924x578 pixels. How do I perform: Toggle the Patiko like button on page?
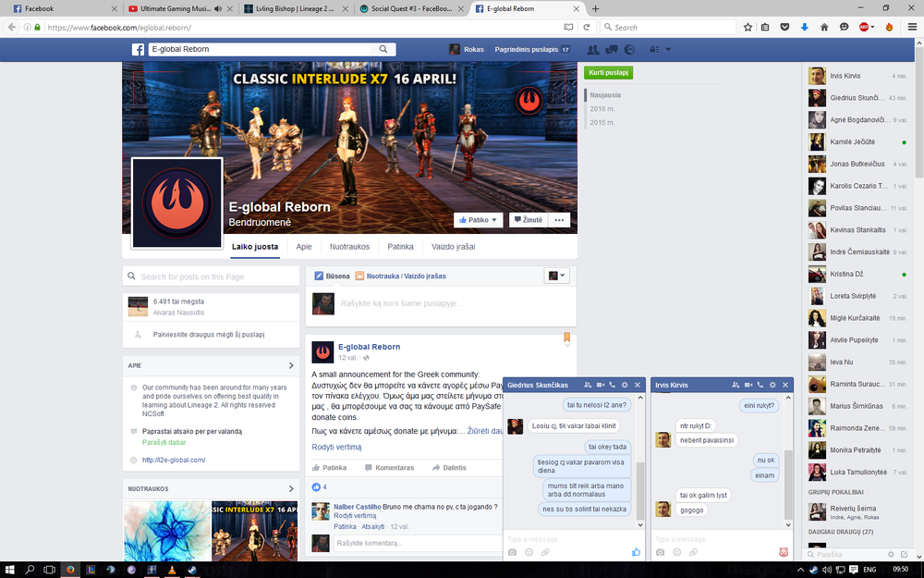[x=479, y=220]
